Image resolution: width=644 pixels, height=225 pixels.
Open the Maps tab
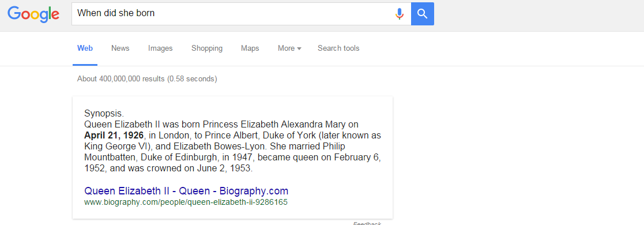(250, 48)
